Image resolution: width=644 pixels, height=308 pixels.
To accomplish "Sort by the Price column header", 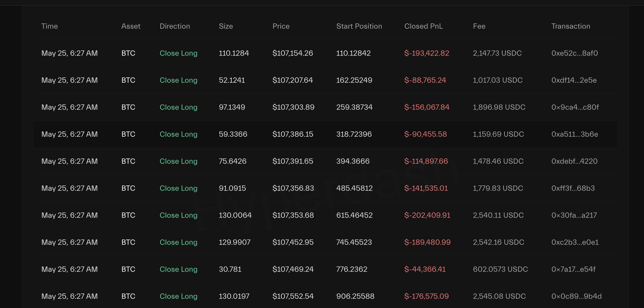I will coord(281,26).
